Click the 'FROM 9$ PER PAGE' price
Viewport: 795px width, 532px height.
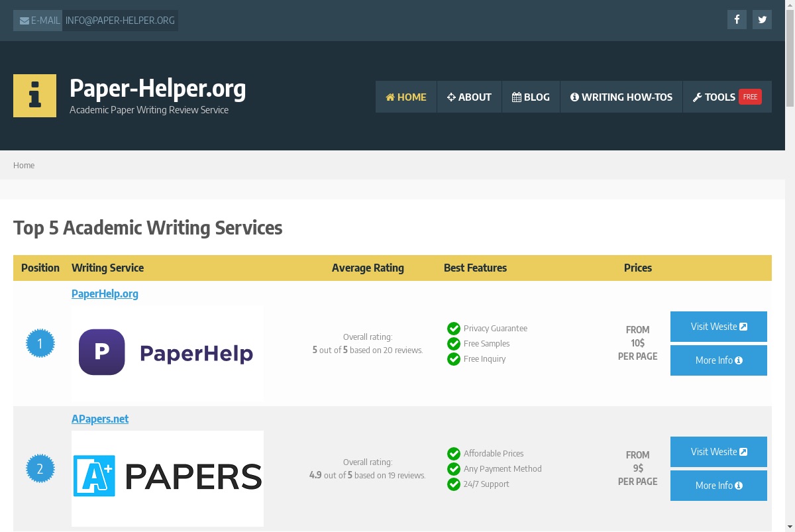[638, 468]
